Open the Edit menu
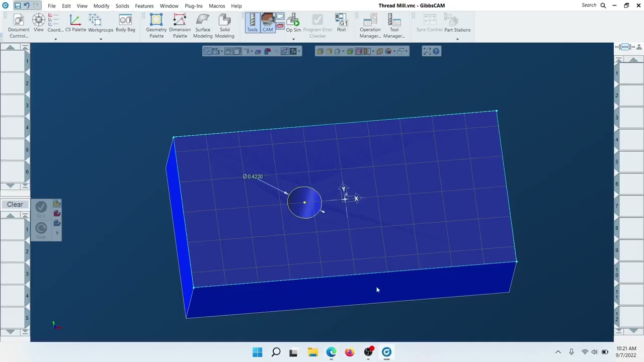The height and width of the screenshot is (362, 644). 66,6
